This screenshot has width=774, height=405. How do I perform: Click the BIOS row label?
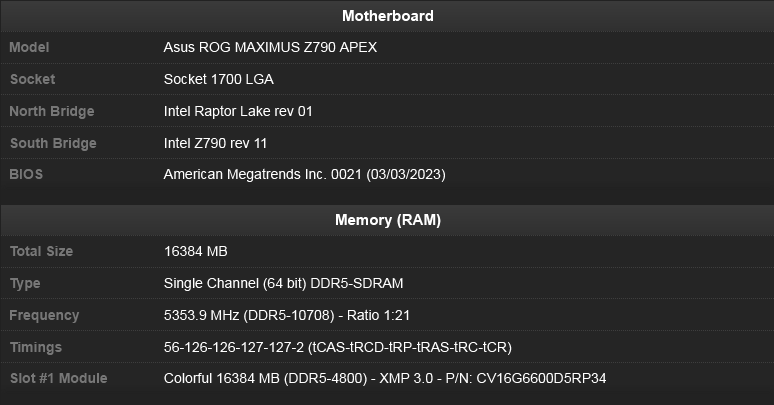27,174
